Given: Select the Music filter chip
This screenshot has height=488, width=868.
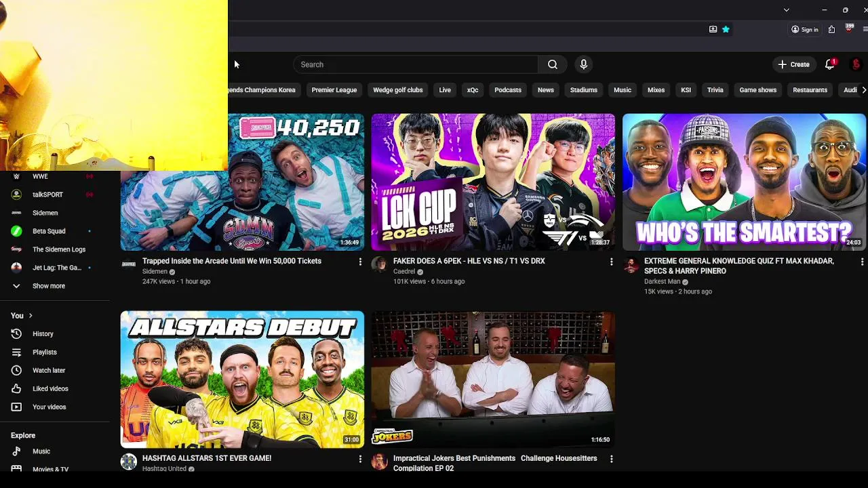Looking at the screenshot, I should pyautogui.click(x=623, y=90).
